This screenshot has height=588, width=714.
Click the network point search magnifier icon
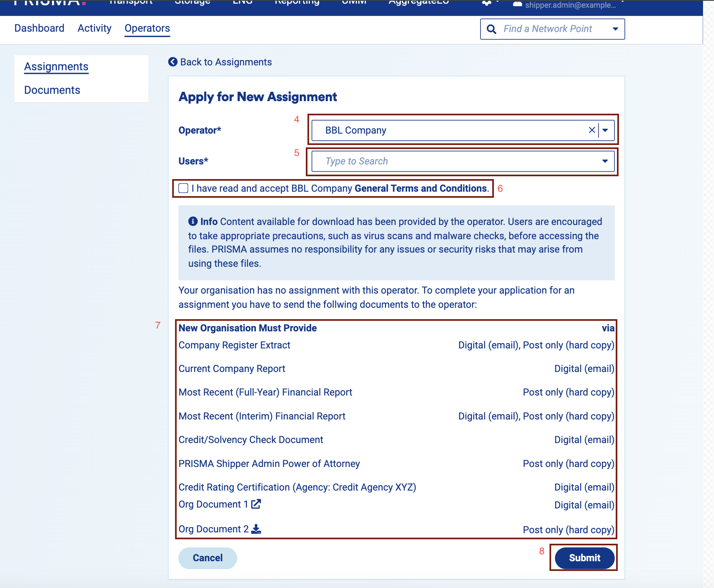click(491, 29)
